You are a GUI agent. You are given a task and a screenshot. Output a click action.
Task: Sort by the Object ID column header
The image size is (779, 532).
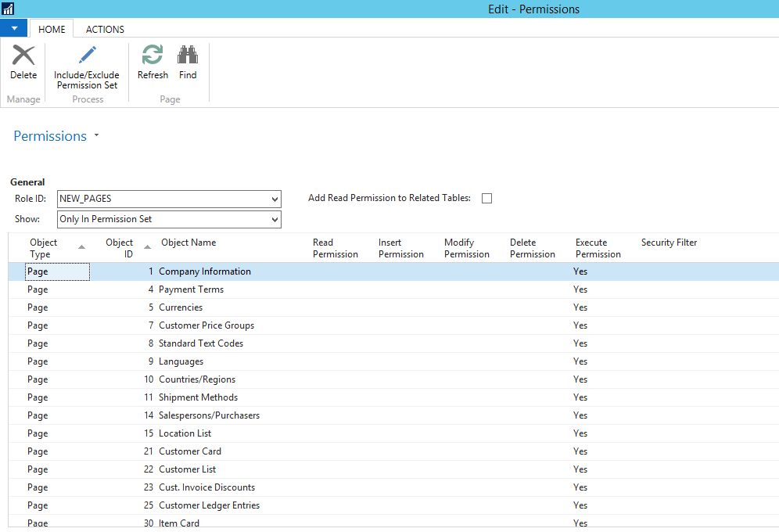(x=119, y=248)
